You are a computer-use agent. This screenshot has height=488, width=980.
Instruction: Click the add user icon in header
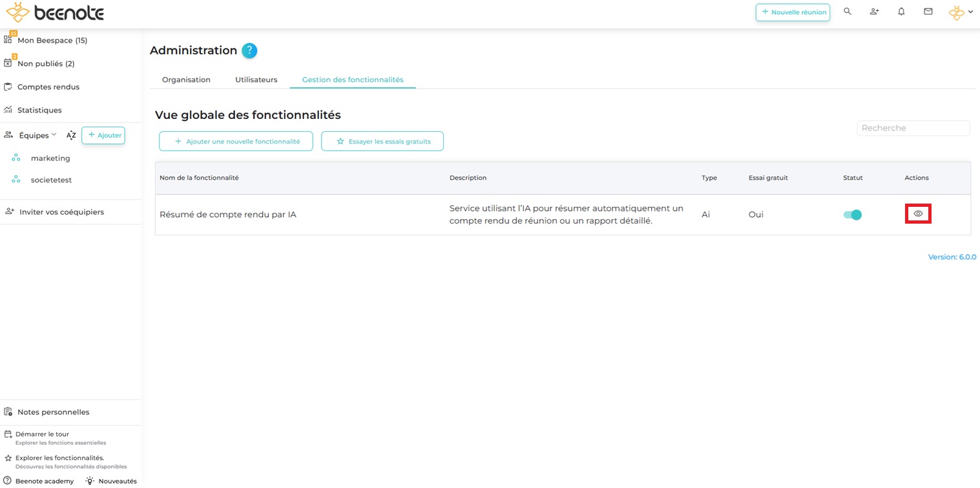pos(874,12)
